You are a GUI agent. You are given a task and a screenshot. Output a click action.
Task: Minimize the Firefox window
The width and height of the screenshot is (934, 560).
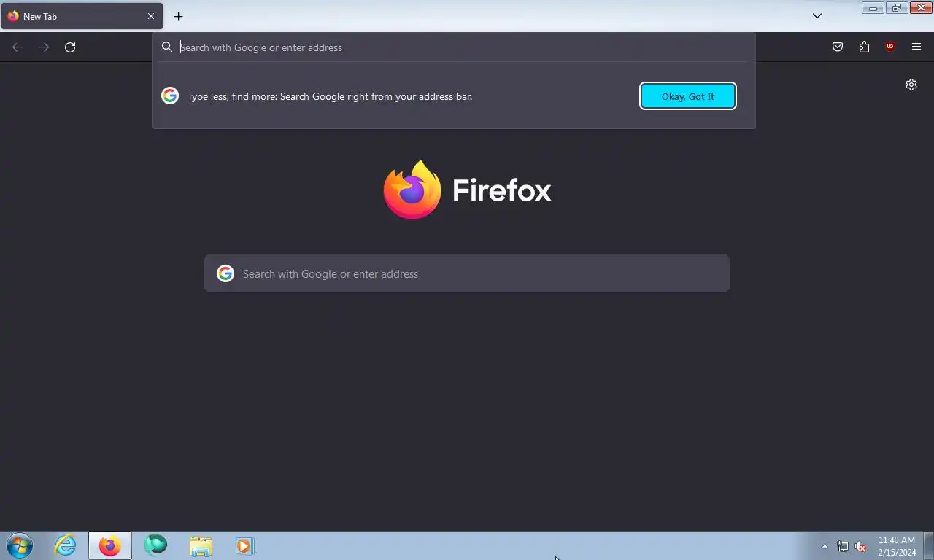click(873, 7)
